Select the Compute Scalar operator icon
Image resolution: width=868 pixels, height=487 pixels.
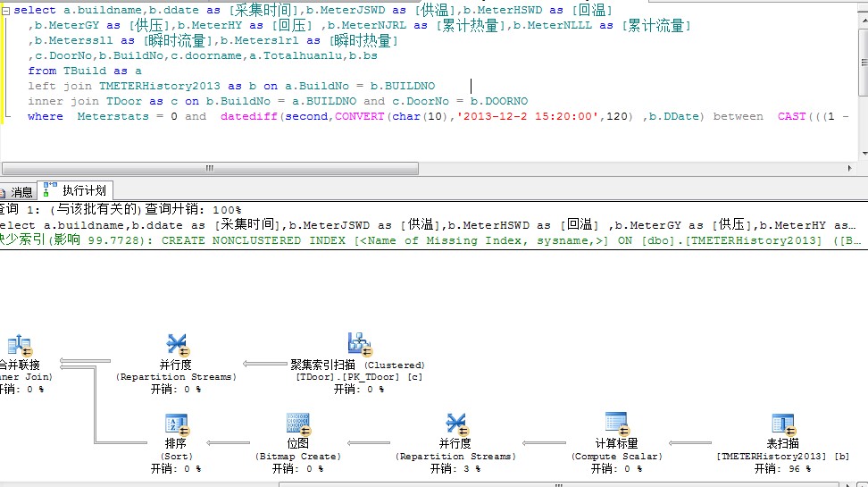tap(617, 424)
